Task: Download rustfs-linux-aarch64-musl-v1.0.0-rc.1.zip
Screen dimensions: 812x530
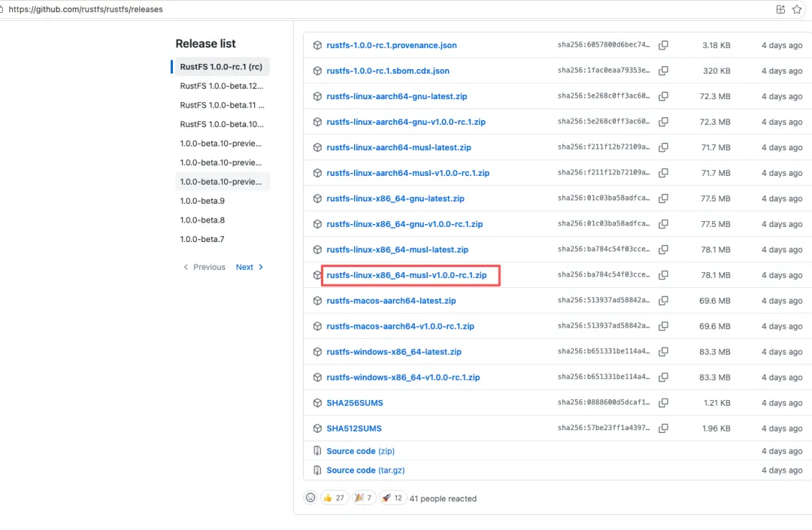Action: (408, 173)
